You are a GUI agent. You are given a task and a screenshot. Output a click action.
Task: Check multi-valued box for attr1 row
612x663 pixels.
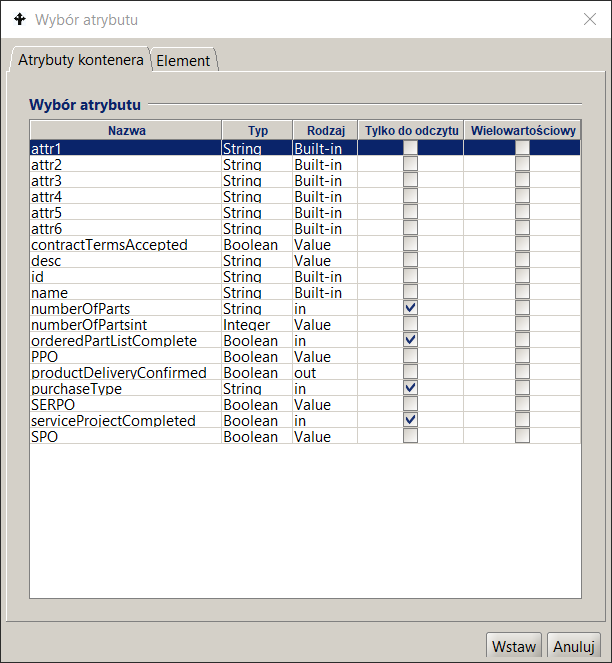[x=522, y=148]
